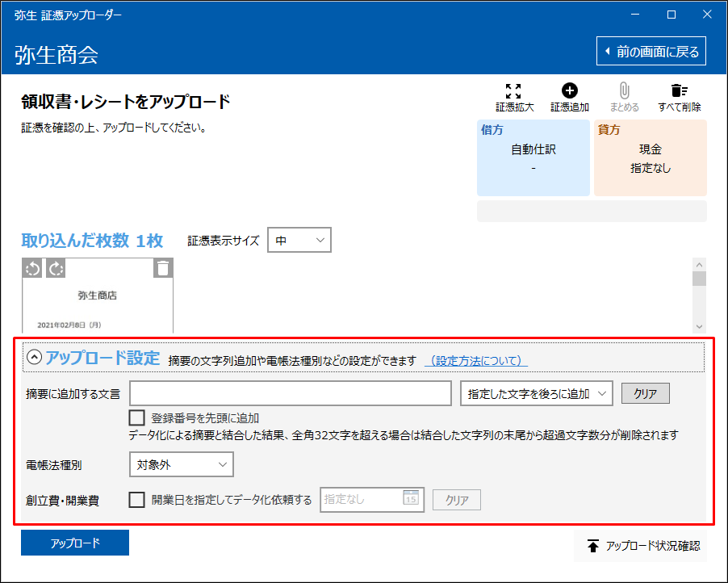Delete the receipt thumbnail with trash icon
Viewport: 728px width, 583px height.
point(163,269)
